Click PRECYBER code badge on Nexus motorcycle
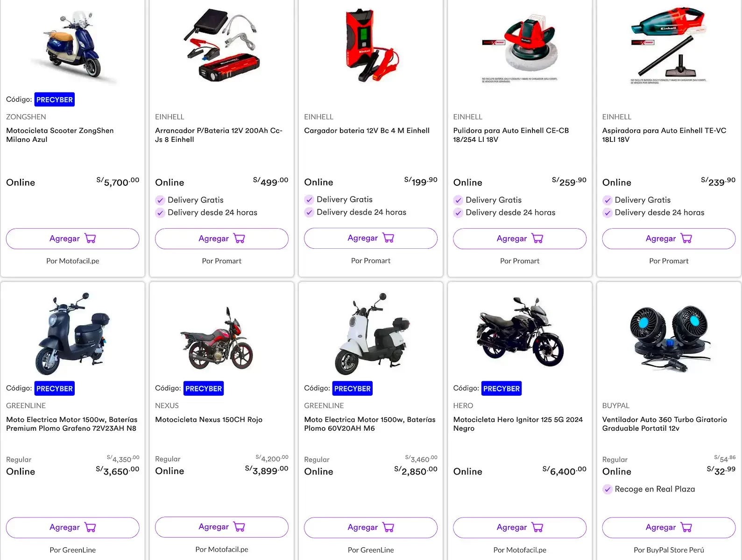742x560 pixels. coord(204,388)
